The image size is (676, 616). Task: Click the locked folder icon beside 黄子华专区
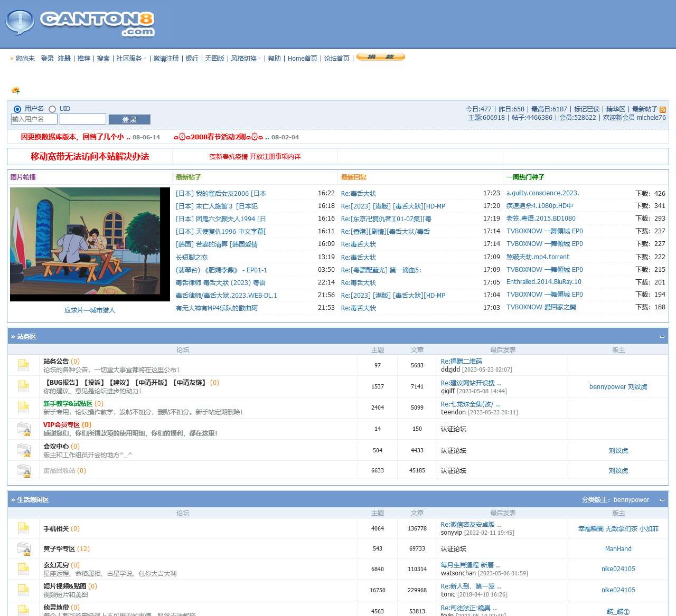(x=23, y=549)
